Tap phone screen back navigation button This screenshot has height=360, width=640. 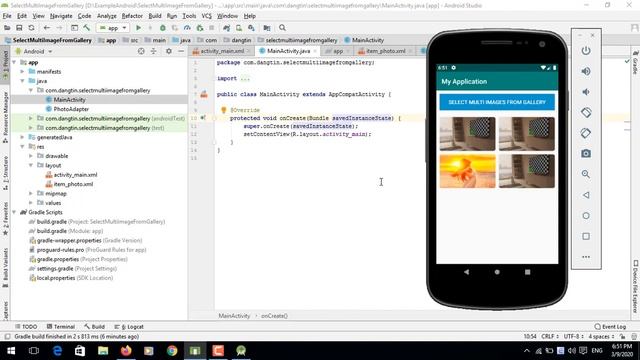click(x=466, y=272)
